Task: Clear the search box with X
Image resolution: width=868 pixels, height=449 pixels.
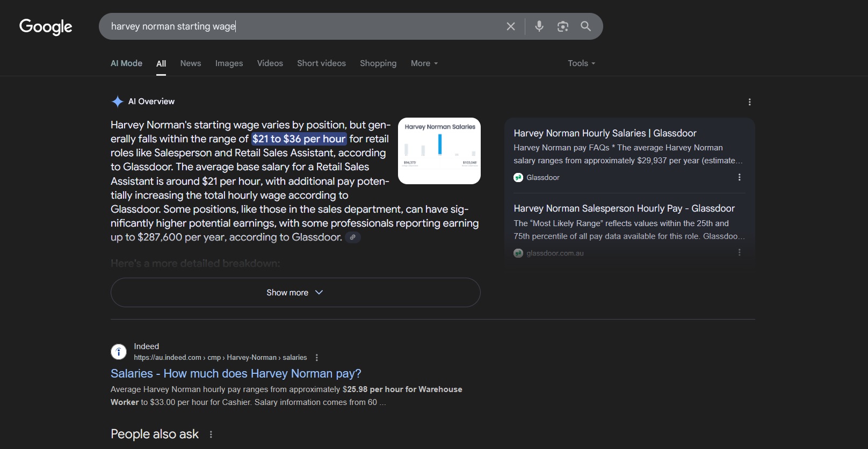Action: pos(511,26)
